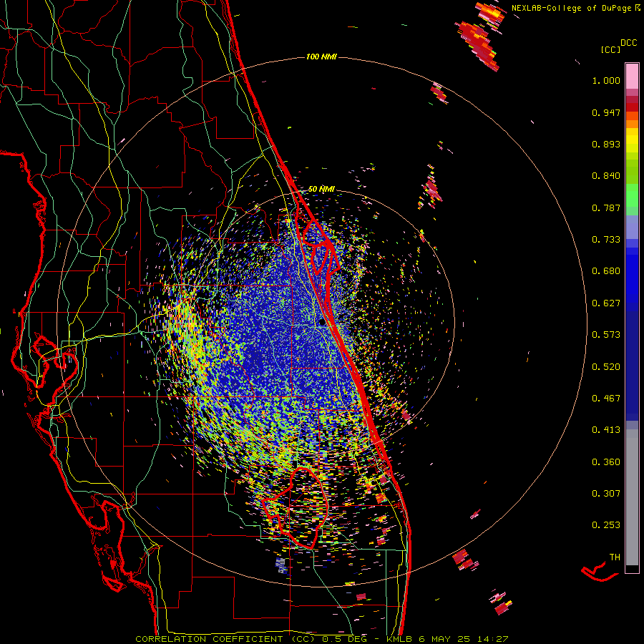Click the 6 MAY 25 date text
The image size is (644, 644).
click(x=446, y=639)
